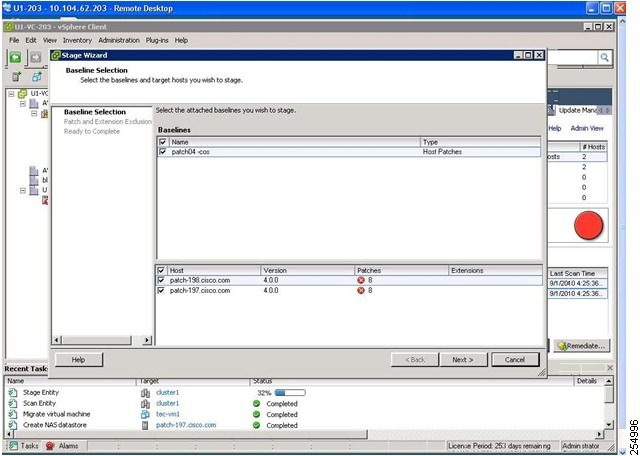Click the Type column header
The image size is (640, 456).
pyautogui.click(x=480, y=142)
